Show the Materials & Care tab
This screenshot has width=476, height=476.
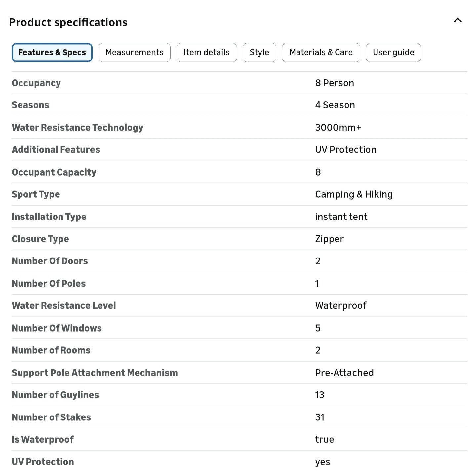(321, 53)
